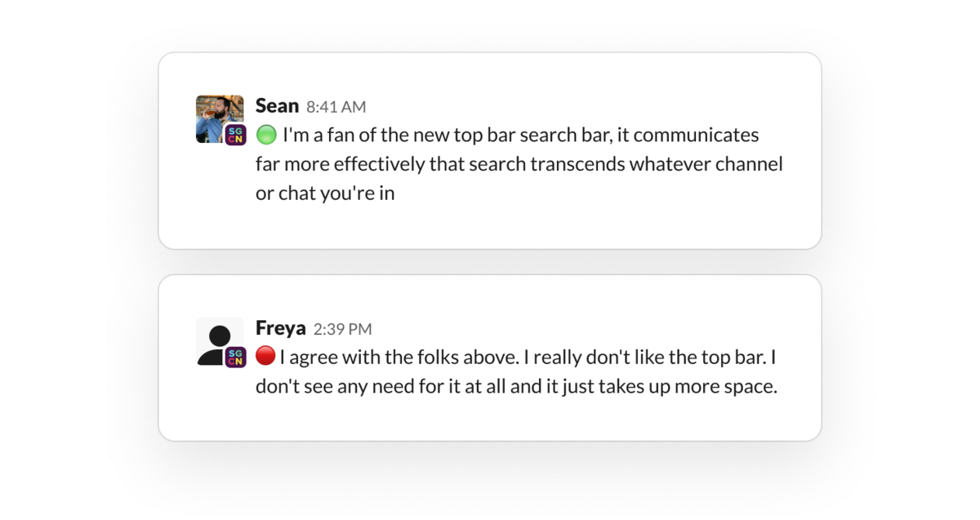Click the 2:39 PM timestamp
Viewport: 980px width, 520px height.
pos(342,330)
